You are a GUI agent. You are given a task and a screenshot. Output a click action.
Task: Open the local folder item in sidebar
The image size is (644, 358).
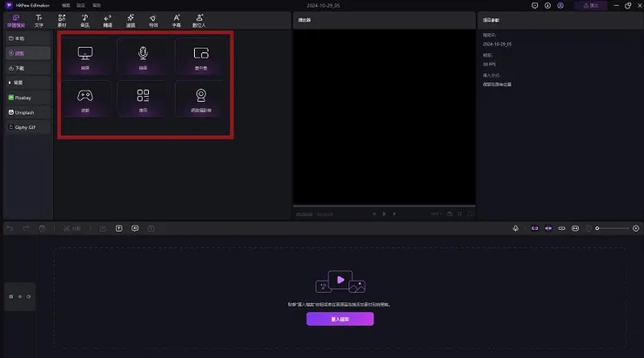pos(28,38)
